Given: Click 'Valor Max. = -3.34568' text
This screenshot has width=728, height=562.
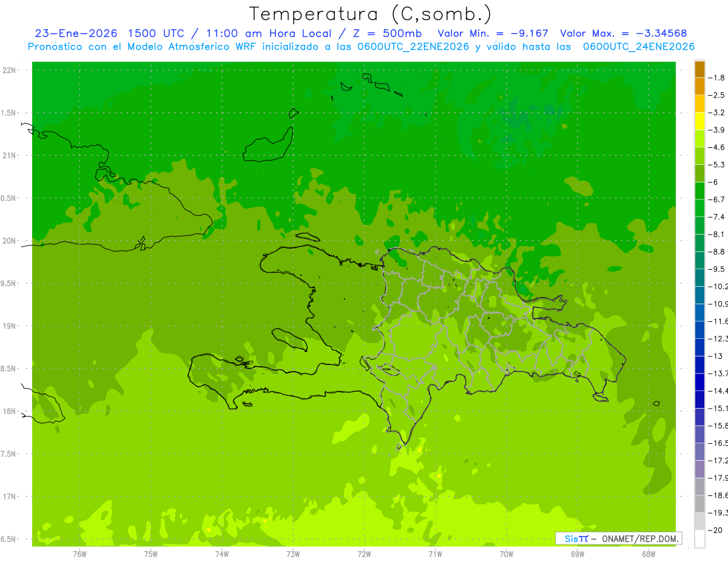Looking at the screenshot, I should pos(624,33).
